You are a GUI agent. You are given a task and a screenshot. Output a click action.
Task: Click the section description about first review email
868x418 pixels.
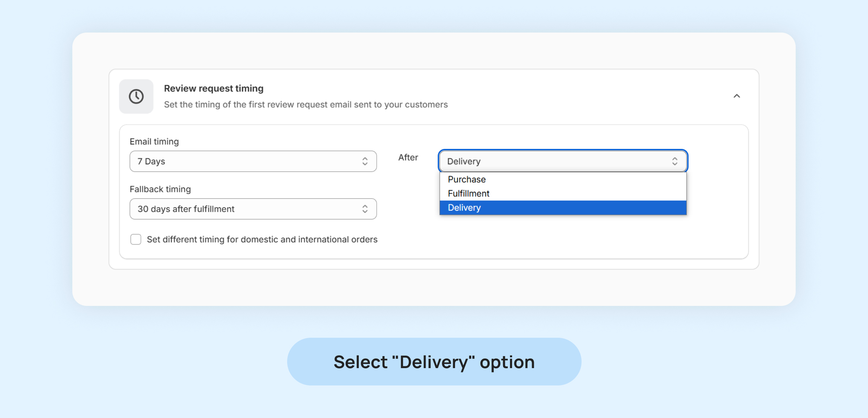click(x=306, y=105)
